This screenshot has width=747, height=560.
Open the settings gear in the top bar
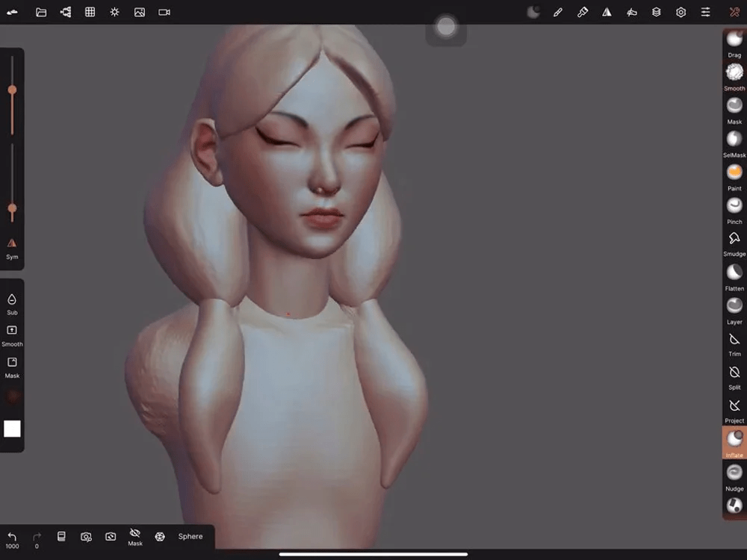tap(681, 12)
